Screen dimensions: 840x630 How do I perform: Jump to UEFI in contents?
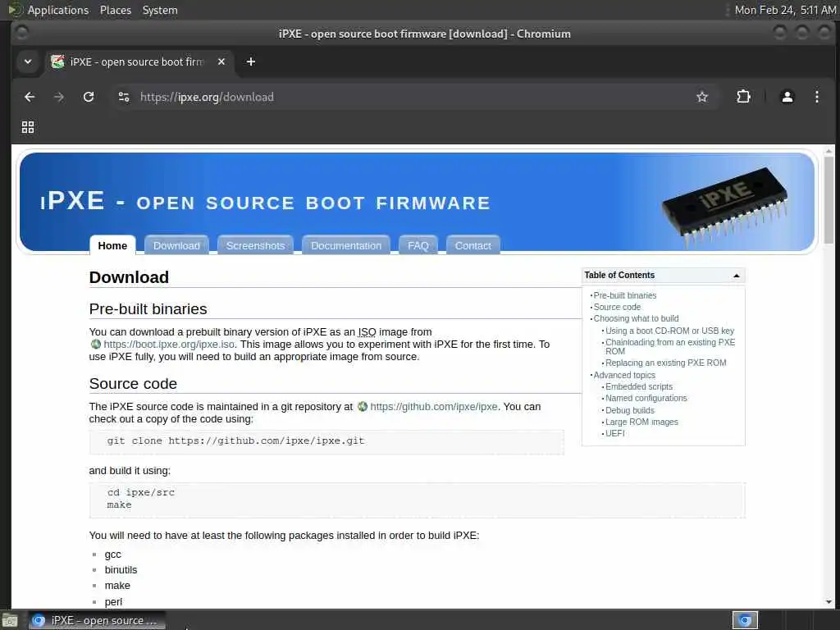tap(615, 433)
